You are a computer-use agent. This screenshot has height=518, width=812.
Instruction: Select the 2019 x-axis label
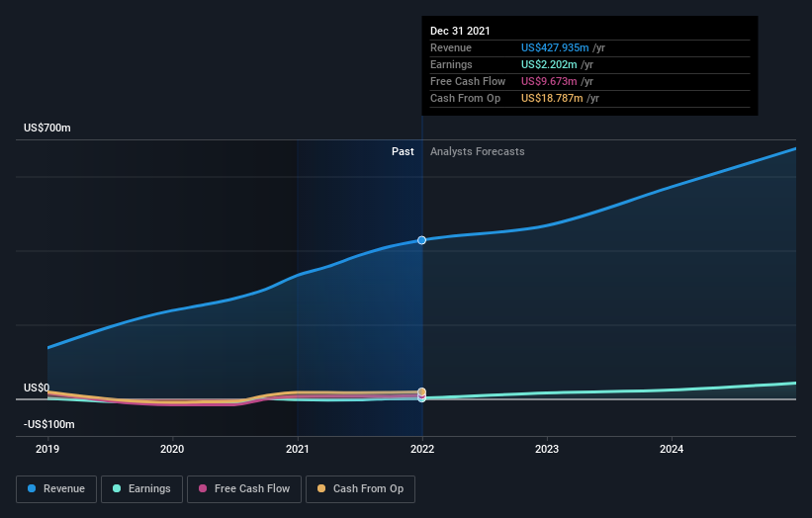click(x=47, y=449)
